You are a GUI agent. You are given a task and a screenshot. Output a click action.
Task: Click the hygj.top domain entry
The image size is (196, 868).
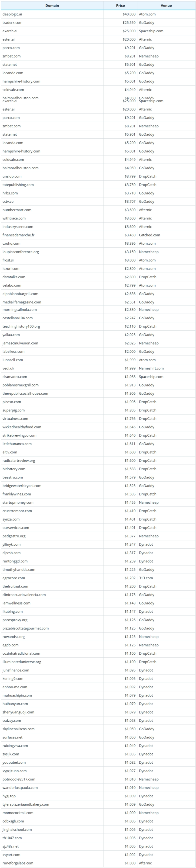9,796
